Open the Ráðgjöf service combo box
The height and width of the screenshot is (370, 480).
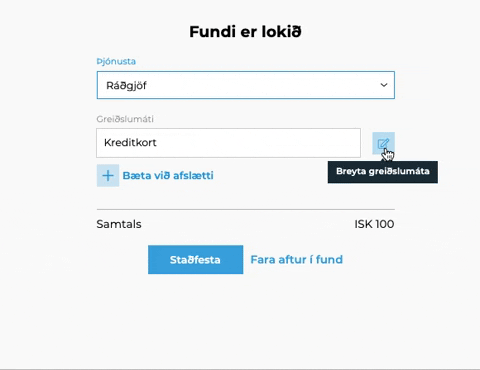[246, 85]
